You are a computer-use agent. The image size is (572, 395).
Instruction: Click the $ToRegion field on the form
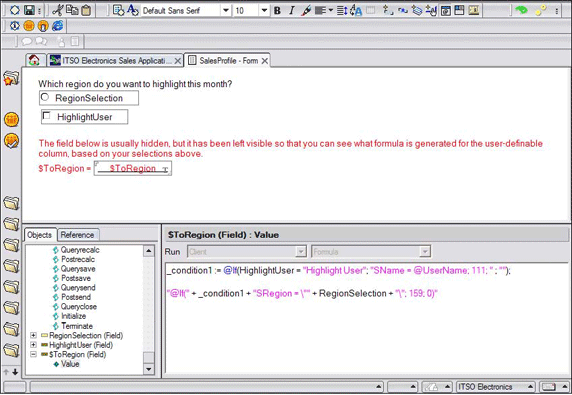pos(133,169)
